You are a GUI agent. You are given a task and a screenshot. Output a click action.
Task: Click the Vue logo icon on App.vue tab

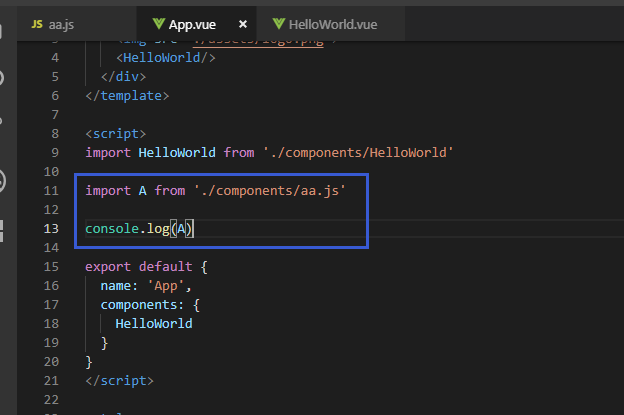[158, 24]
